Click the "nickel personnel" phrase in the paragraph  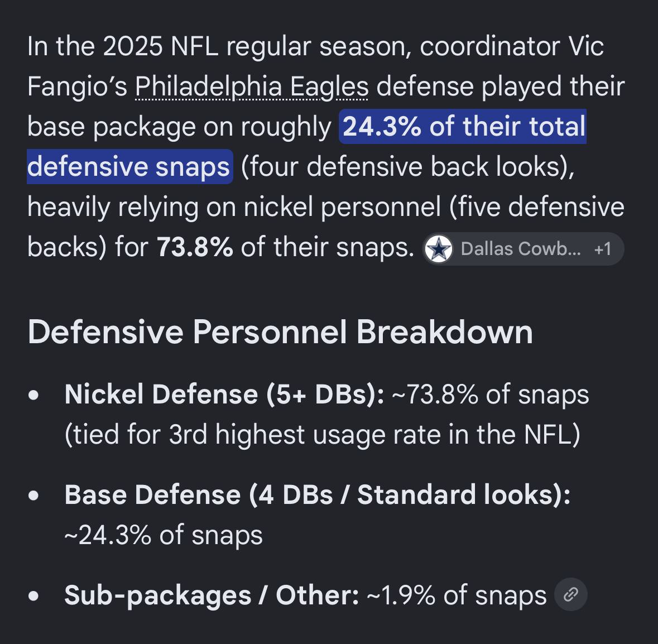pos(343,207)
